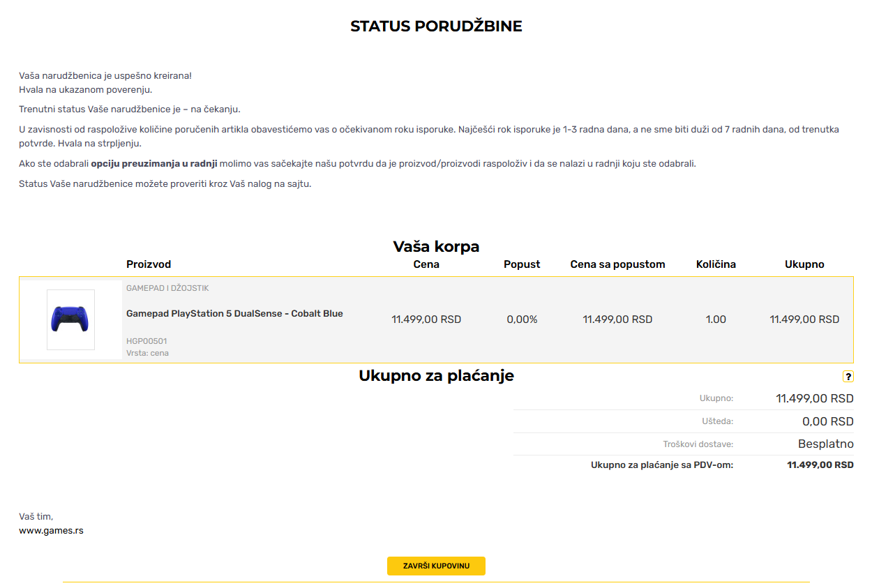Image resolution: width=872 pixels, height=588 pixels.
Task: Click the Ukupno column header
Action: [x=804, y=264]
